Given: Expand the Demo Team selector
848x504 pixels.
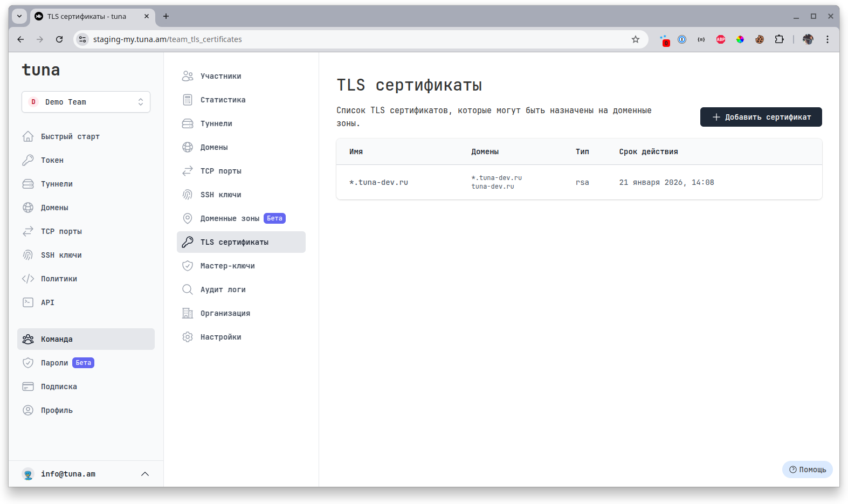Looking at the screenshot, I should tap(86, 102).
